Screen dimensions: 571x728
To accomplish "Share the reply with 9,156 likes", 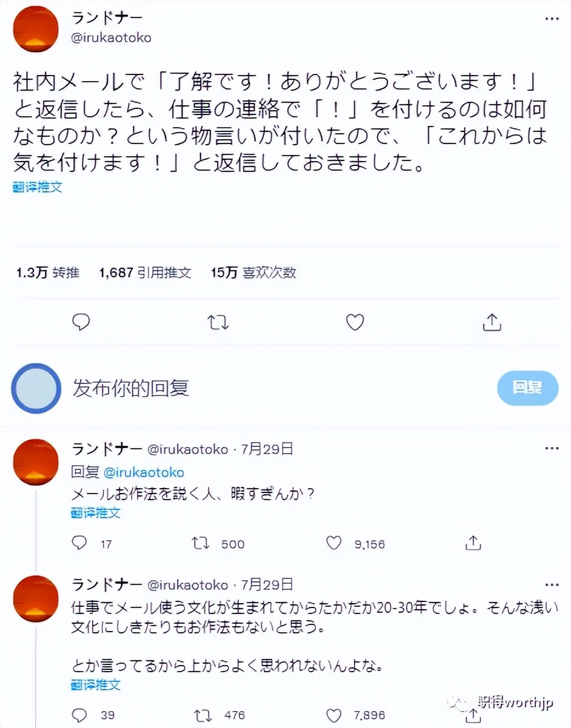I will point(473,543).
